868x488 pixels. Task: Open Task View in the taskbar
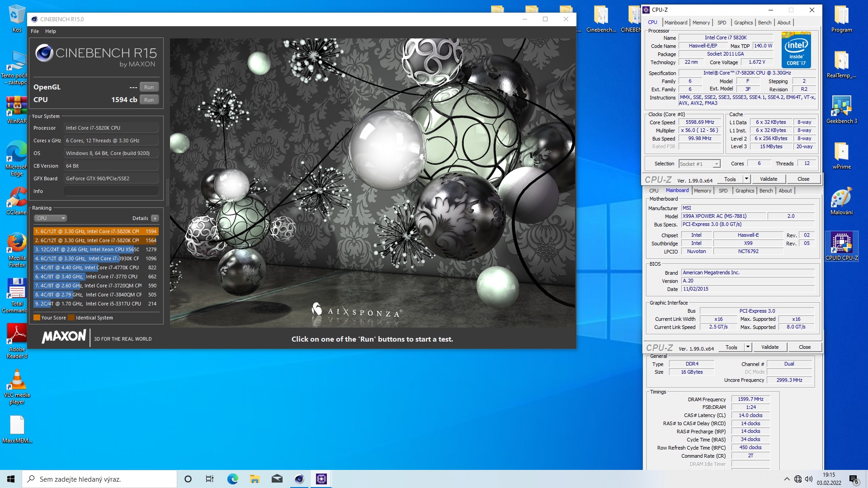pos(210,479)
